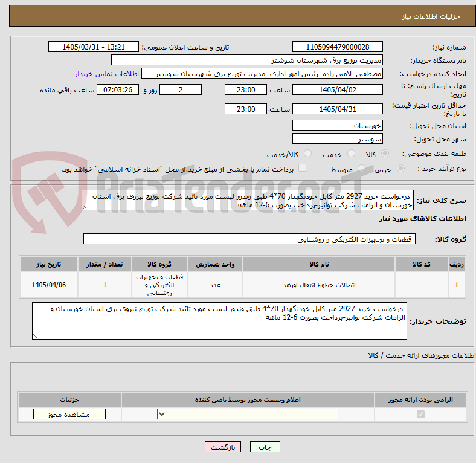Select the جزیی purchase type radio

400,169
